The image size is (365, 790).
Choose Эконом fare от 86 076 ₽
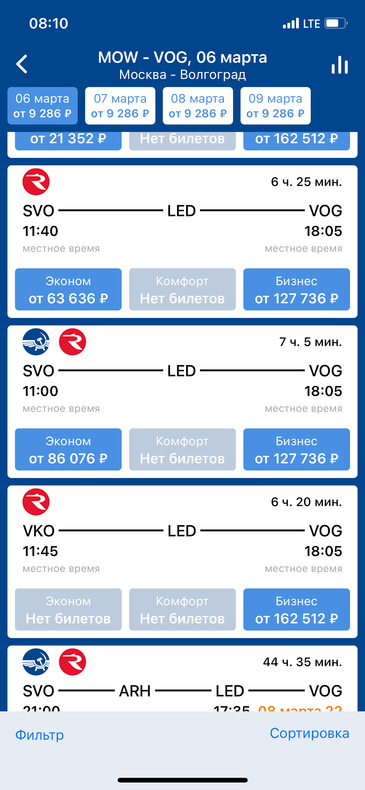click(68, 449)
